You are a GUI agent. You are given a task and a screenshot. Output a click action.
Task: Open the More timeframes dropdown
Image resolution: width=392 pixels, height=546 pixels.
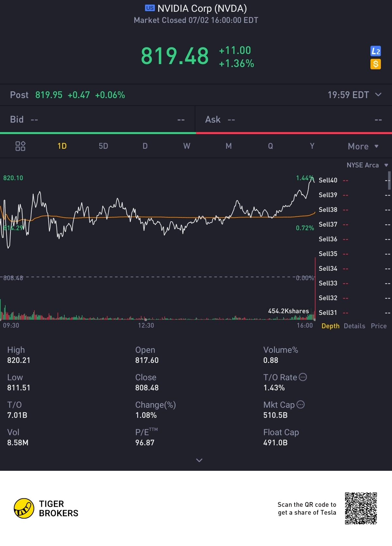click(363, 146)
